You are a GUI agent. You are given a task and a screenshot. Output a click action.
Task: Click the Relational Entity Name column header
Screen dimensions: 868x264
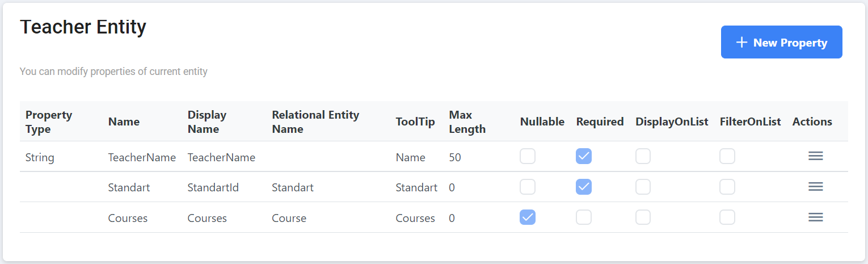[315, 121]
